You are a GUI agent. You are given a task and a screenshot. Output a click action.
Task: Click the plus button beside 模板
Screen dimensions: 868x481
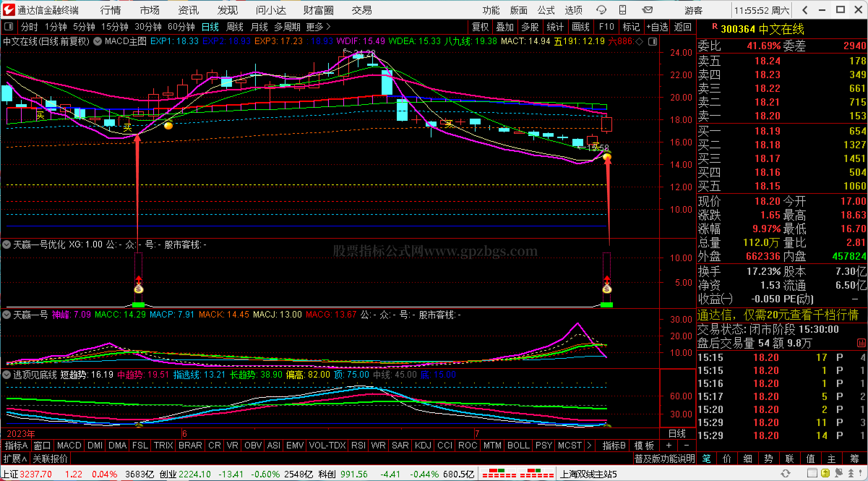coord(669,445)
